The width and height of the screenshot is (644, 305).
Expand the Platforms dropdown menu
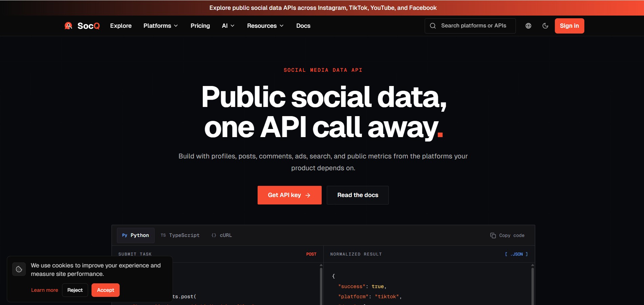(x=161, y=26)
